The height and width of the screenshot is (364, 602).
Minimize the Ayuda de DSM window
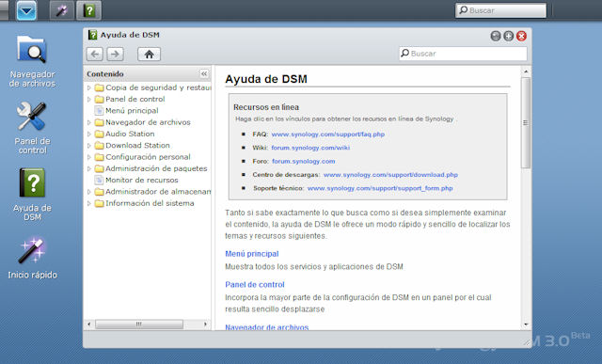[x=496, y=36]
